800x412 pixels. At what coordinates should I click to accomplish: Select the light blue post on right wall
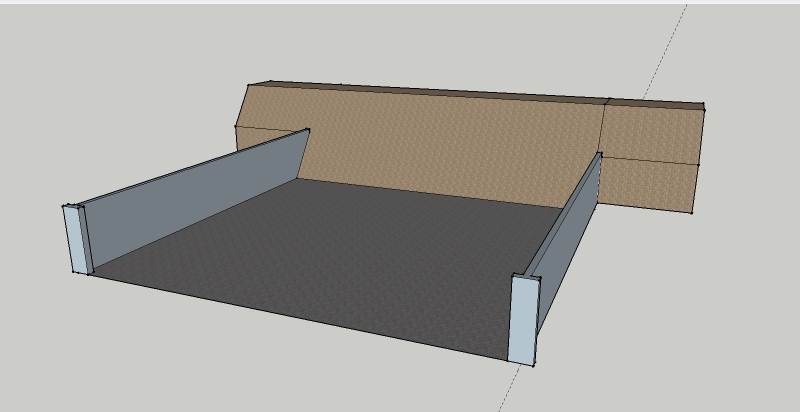coord(523,320)
